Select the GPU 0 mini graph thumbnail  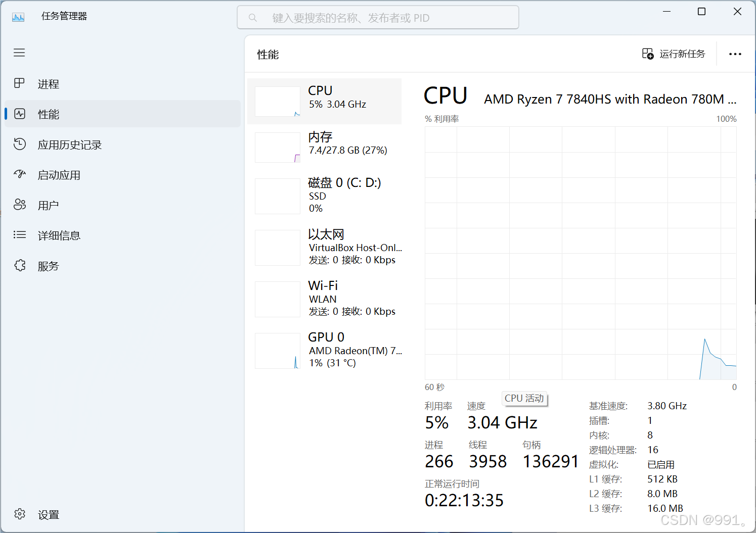(278, 351)
